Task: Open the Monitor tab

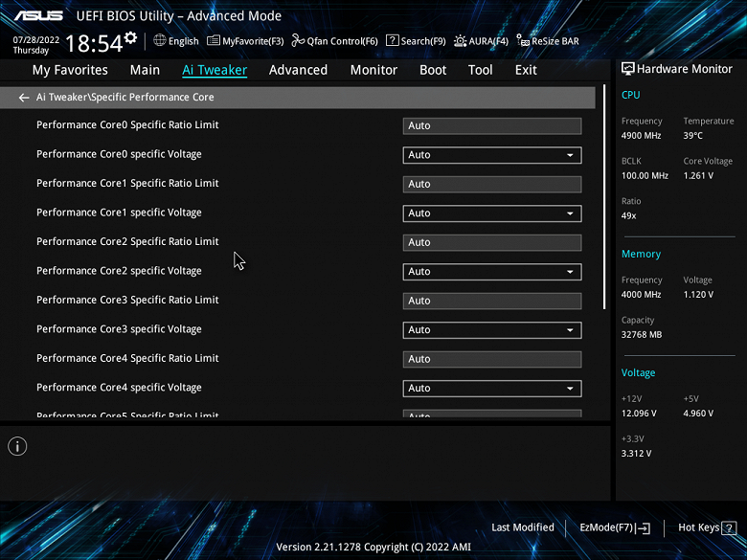Action: pos(373,70)
